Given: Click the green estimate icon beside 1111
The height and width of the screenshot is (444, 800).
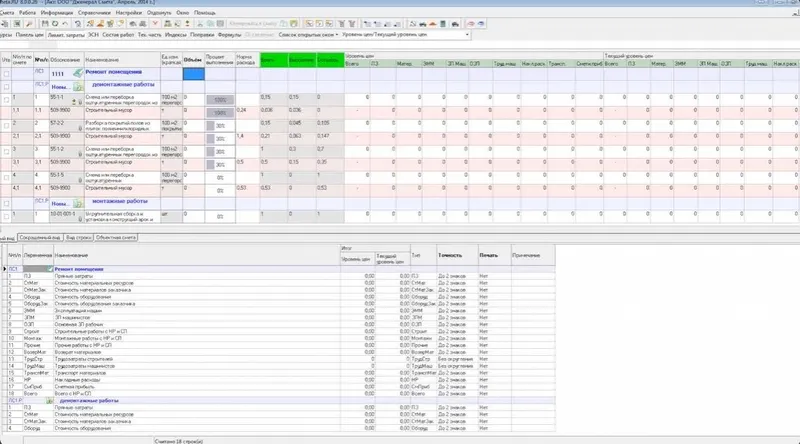Looking at the screenshot, I should click(78, 73).
